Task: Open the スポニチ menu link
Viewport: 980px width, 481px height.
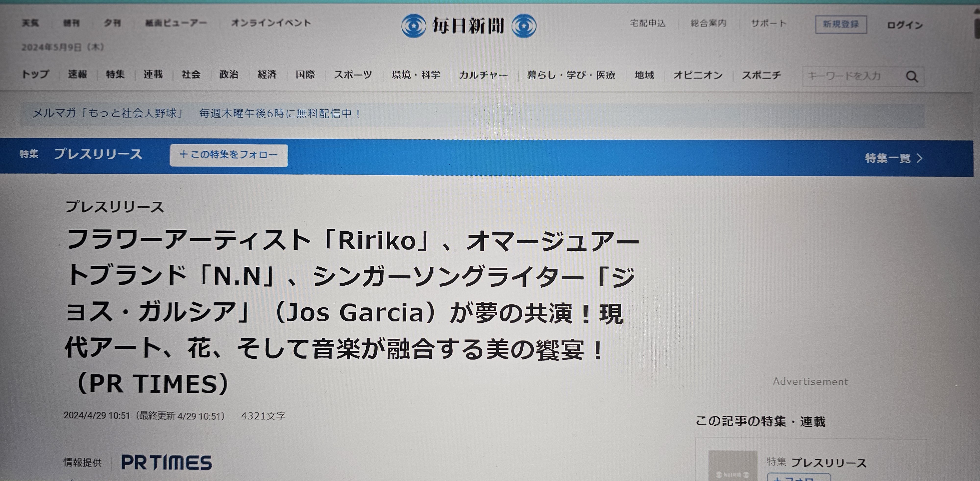Action: (761, 75)
